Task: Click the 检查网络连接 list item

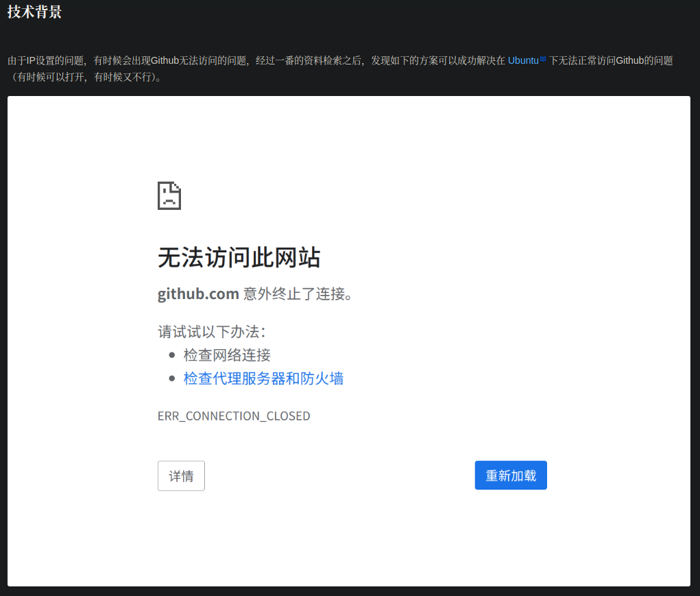Action: pyautogui.click(x=228, y=355)
